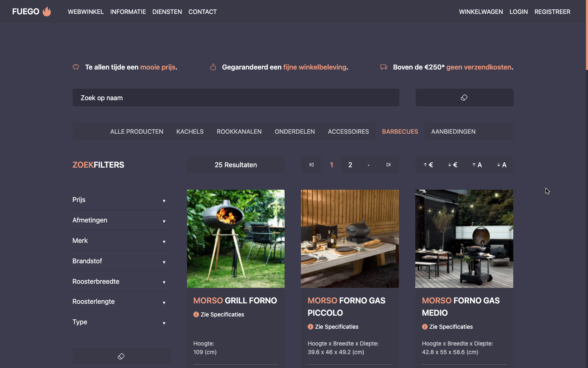Jump to last page of results
The image size is (588, 368).
tap(388, 165)
